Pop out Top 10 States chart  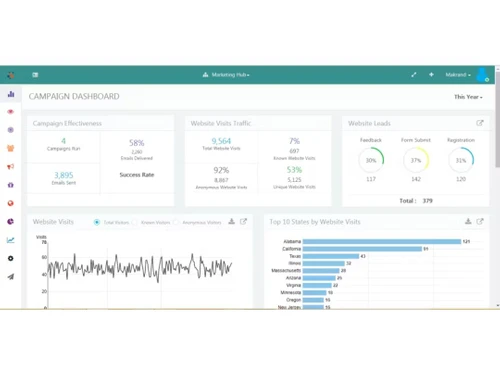coord(480,221)
